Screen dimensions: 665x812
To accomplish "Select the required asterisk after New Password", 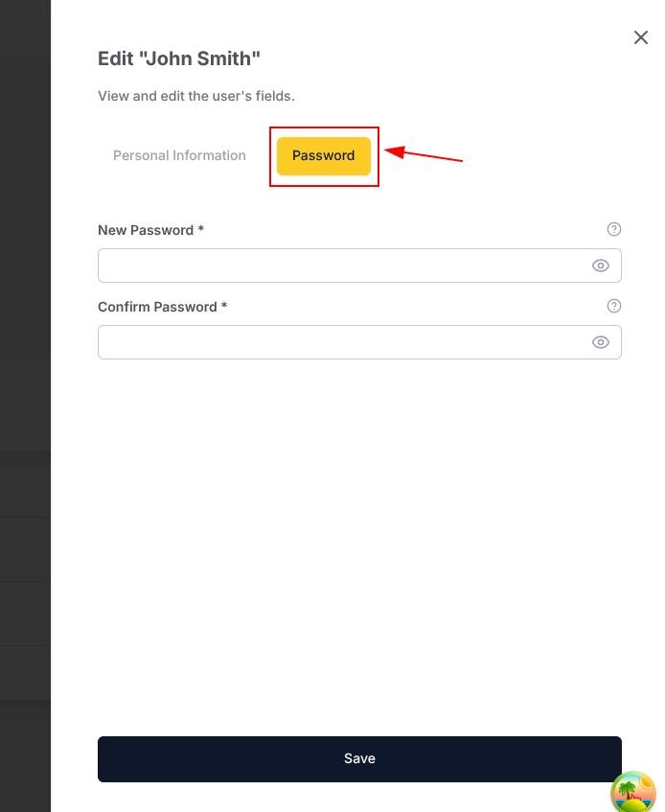I will coord(201,228).
